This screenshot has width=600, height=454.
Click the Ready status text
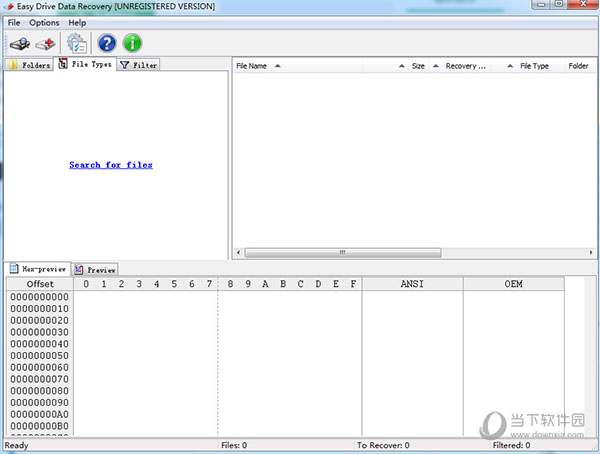(16, 446)
